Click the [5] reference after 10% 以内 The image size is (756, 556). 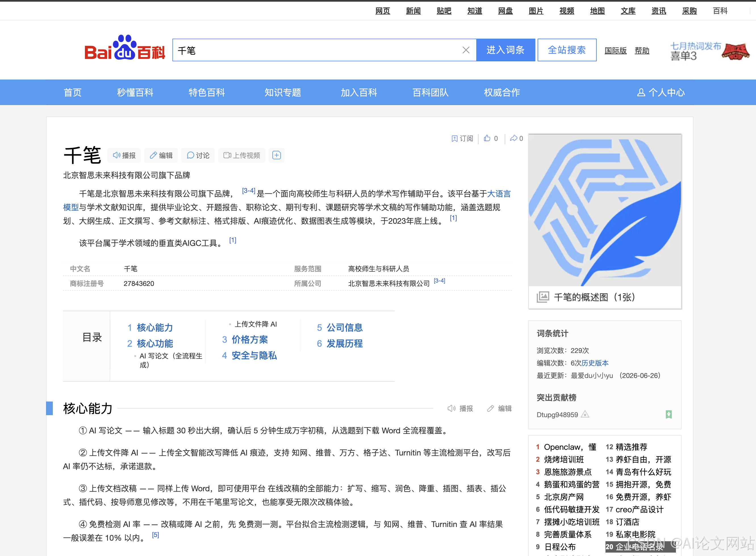pos(155,535)
